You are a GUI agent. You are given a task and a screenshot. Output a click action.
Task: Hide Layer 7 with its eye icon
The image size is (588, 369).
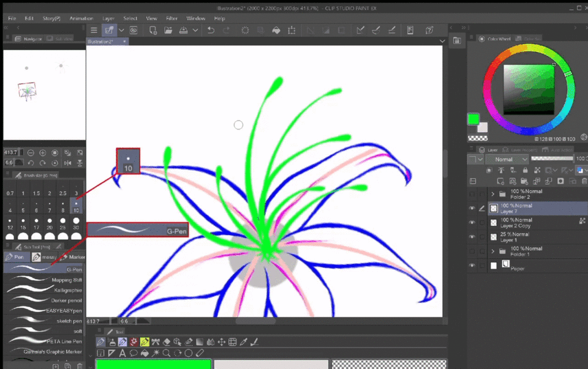point(472,208)
